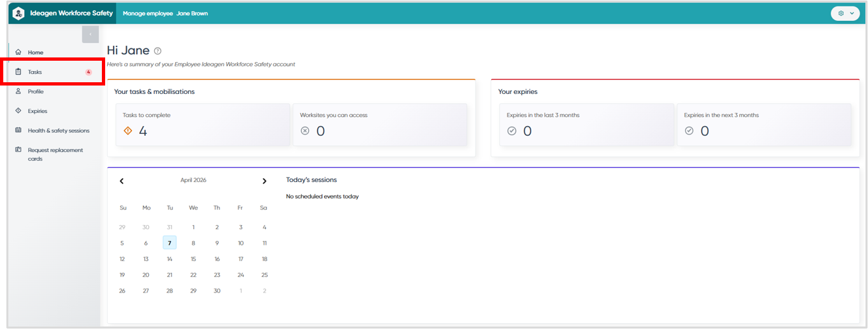Click the Profile person icon

18,91
